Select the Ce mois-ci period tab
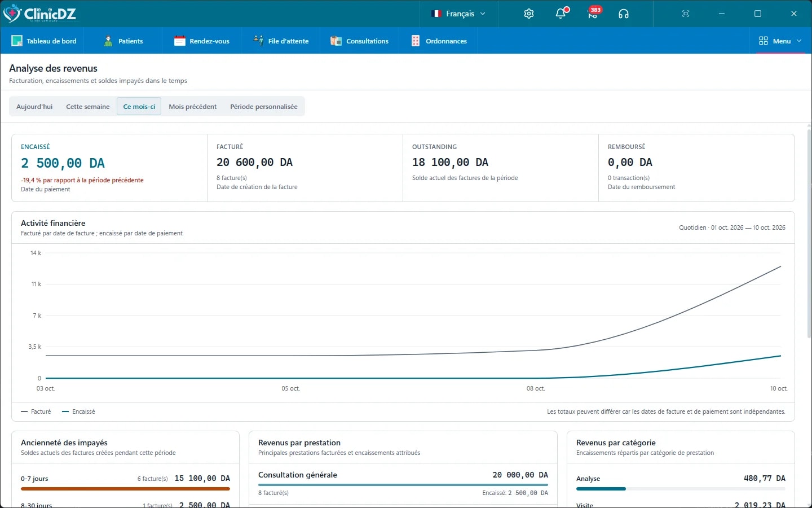 click(139, 106)
